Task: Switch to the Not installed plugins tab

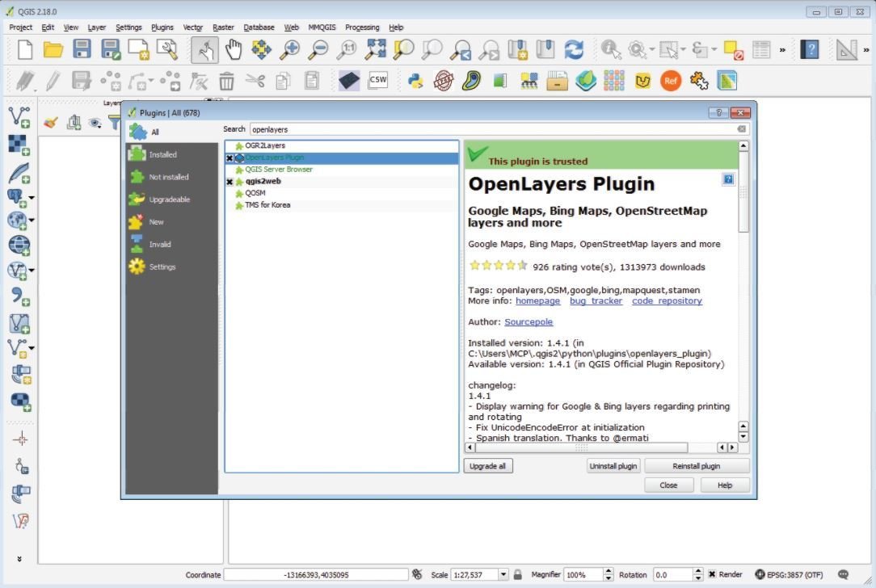Action: click(x=171, y=176)
